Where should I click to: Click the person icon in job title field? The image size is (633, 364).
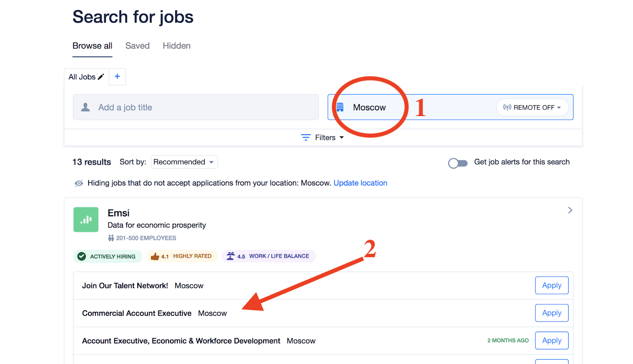[85, 107]
